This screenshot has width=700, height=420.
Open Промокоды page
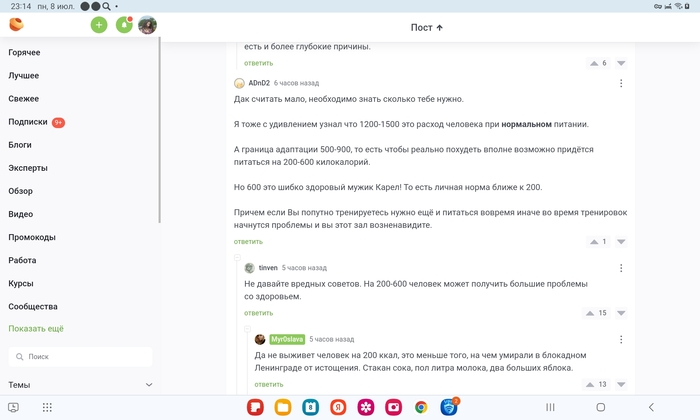(x=32, y=237)
